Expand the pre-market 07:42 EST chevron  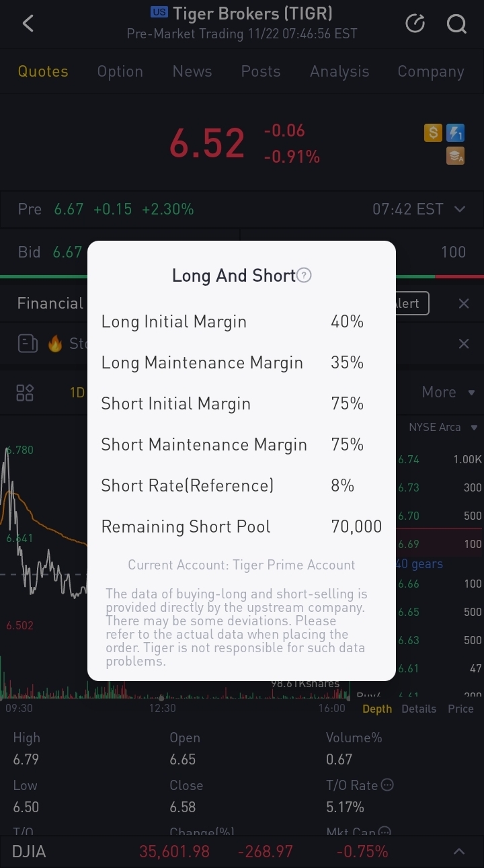pos(460,209)
